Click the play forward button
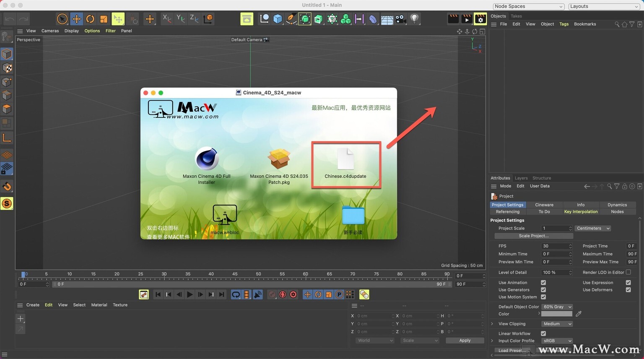 click(x=190, y=294)
